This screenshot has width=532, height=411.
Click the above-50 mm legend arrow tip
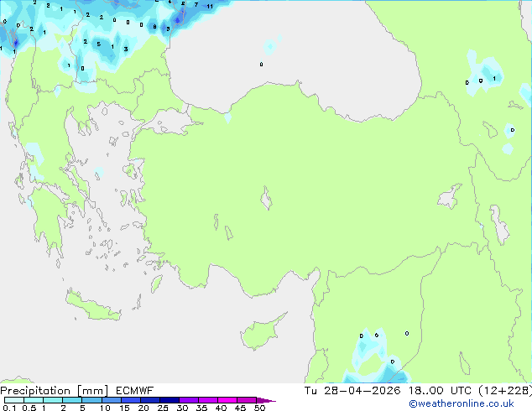pos(266,400)
